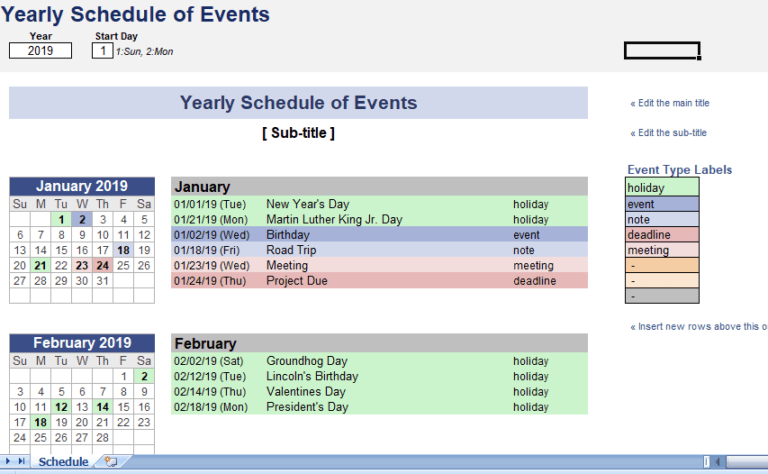Viewport: 768px width, 474px height.
Task: Select the event type label swatch
Action: [662, 204]
